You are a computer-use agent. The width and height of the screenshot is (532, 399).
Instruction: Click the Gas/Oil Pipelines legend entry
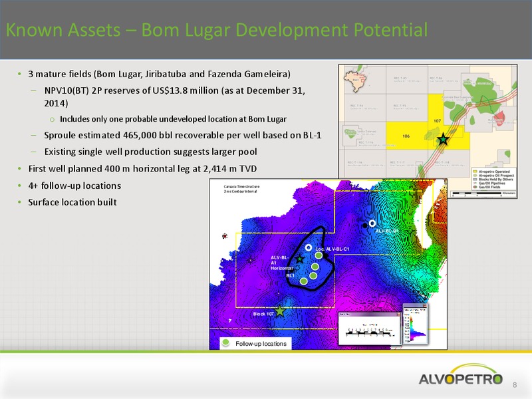(489, 184)
